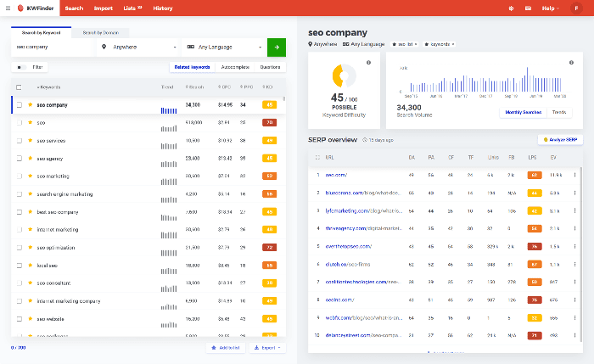Viewport: 594px width, 364px height.
Task: Open the History menu item
Action: (162, 8)
